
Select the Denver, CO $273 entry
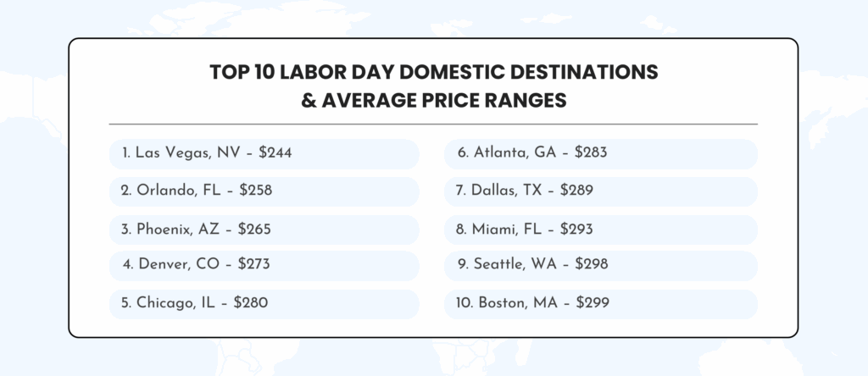(x=264, y=265)
